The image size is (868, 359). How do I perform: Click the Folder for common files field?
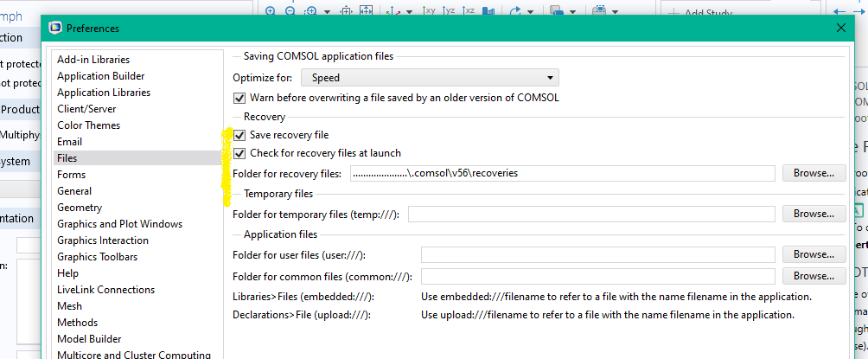[597, 276]
